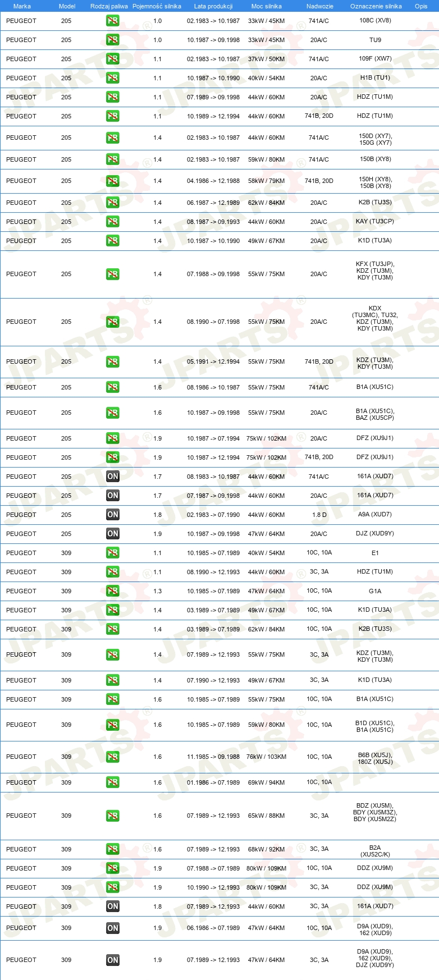Screen dimensions: 439x980
Task: Select the production dates 10.1990 -> 12.1993
Action: coord(213,887)
